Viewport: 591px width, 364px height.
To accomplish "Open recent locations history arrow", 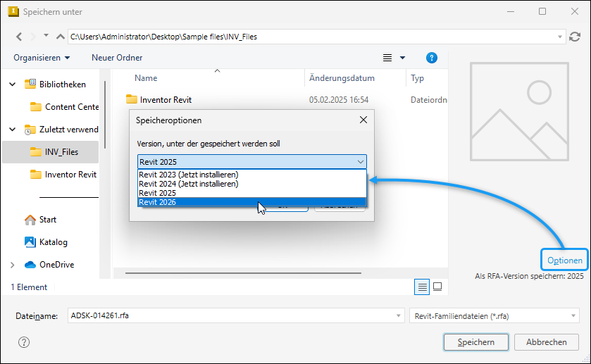I will click(x=46, y=36).
